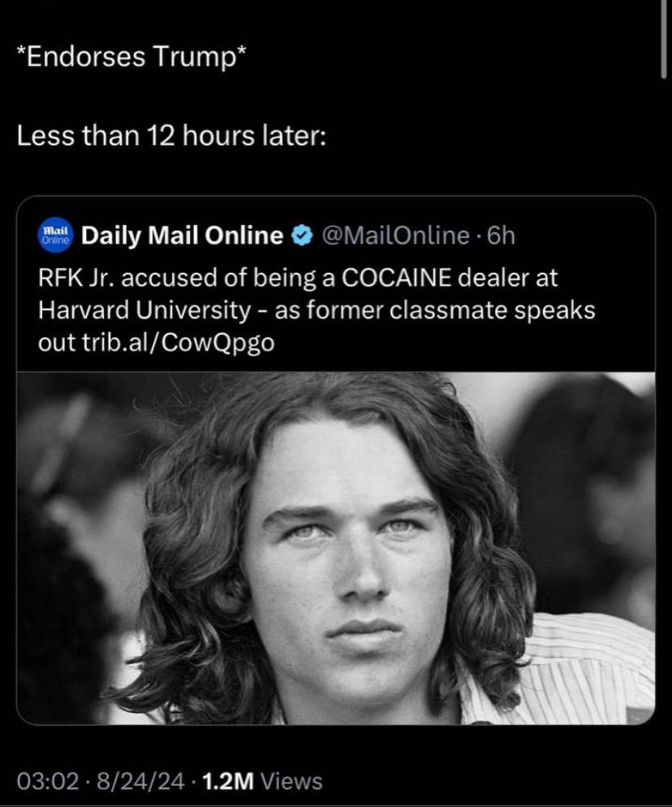Click the Views label
This screenshot has height=807, width=672.
[x=293, y=781]
